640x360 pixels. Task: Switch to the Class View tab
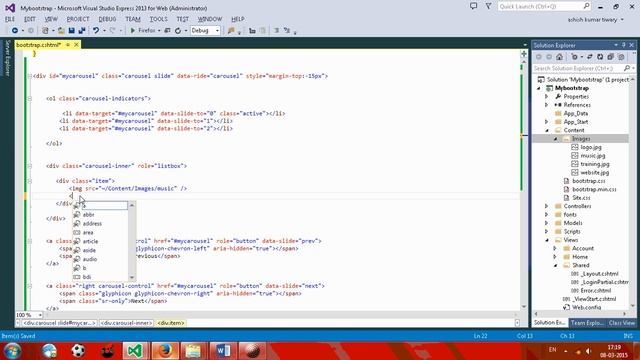(x=622, y=323)
